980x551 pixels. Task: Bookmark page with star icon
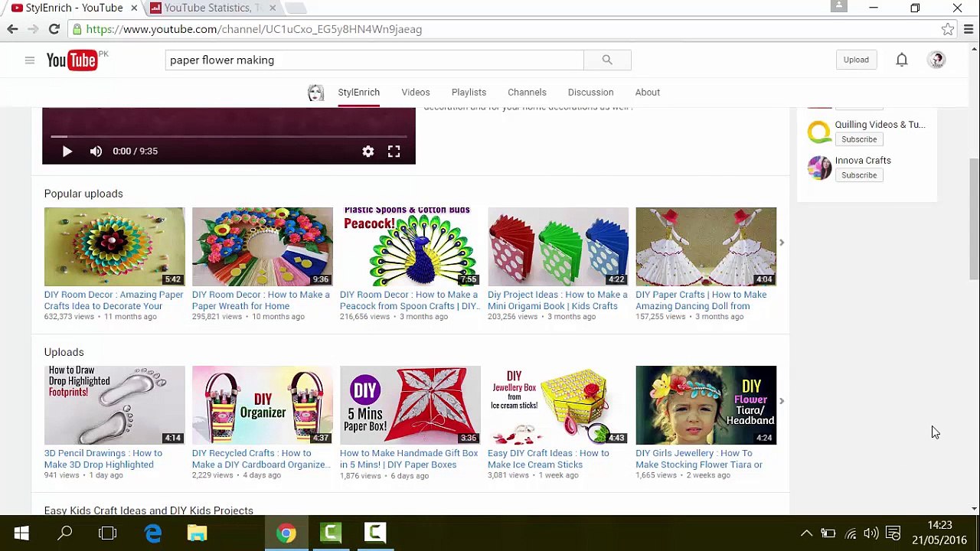948,29
